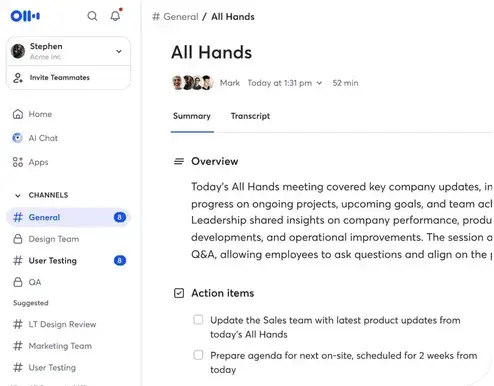Click 'Update the Sales team' action text
Screen dimensions: 494x386
pos(335,327)
